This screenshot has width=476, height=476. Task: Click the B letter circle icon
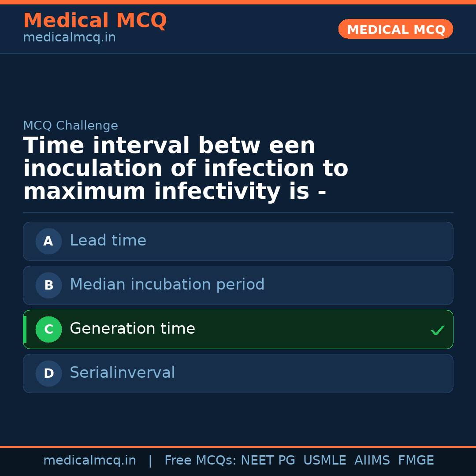(48, 285)
